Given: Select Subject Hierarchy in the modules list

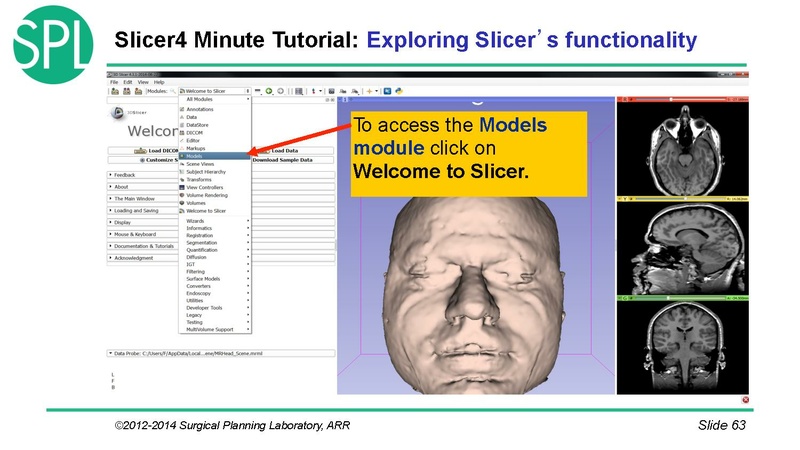Looking at the screenshot, I should [x=215, y=172].
